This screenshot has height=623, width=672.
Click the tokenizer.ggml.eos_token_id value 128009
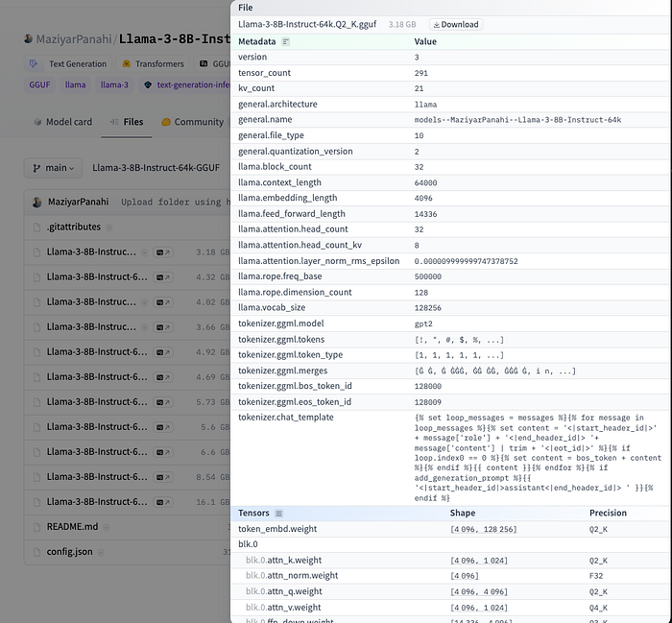tap(428, 402)
